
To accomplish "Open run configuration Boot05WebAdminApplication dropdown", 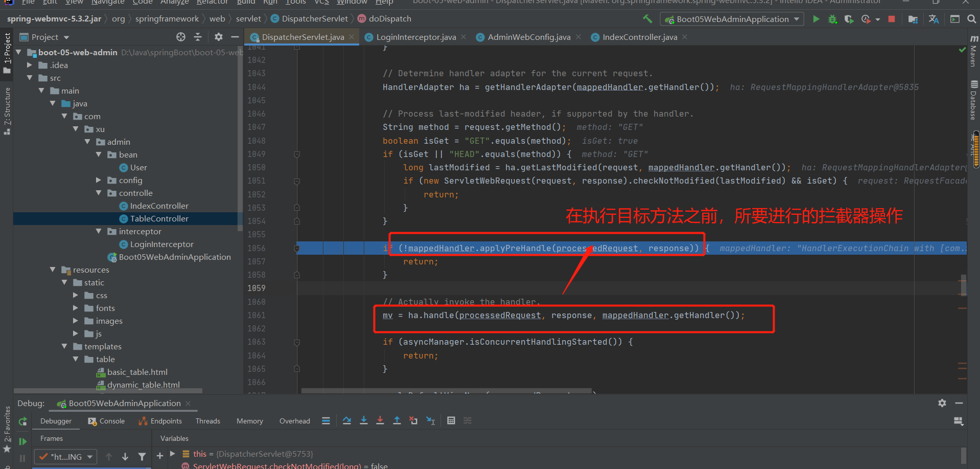I will tap(732, 19).
